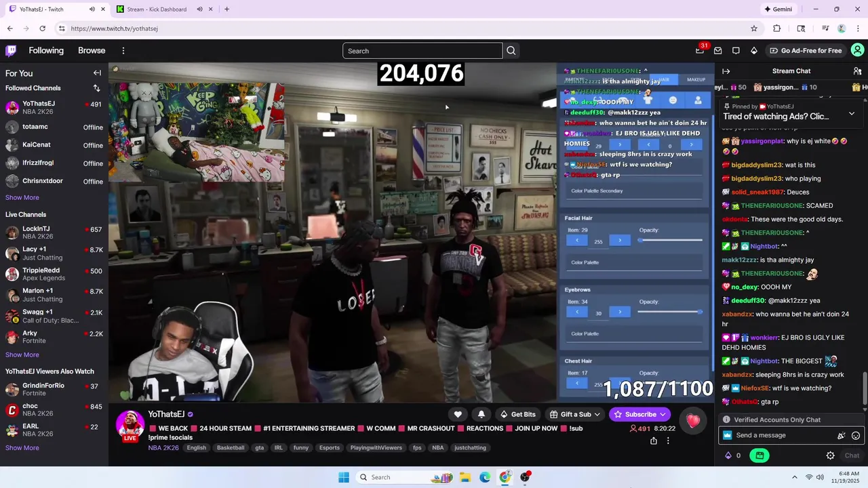Viewport: 868px width, 488px height.
Task: Select the justchatting tag
Action: click(470, 447)
